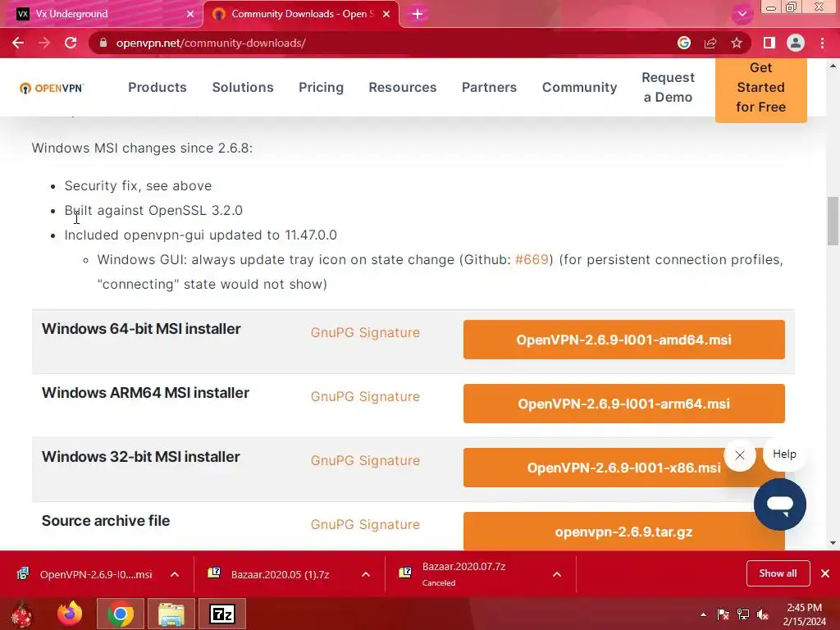Image resolution: width=840 pixels, height=630 pixels.
Task: Open the Partners menu
Action: click(x=489, y=87)
